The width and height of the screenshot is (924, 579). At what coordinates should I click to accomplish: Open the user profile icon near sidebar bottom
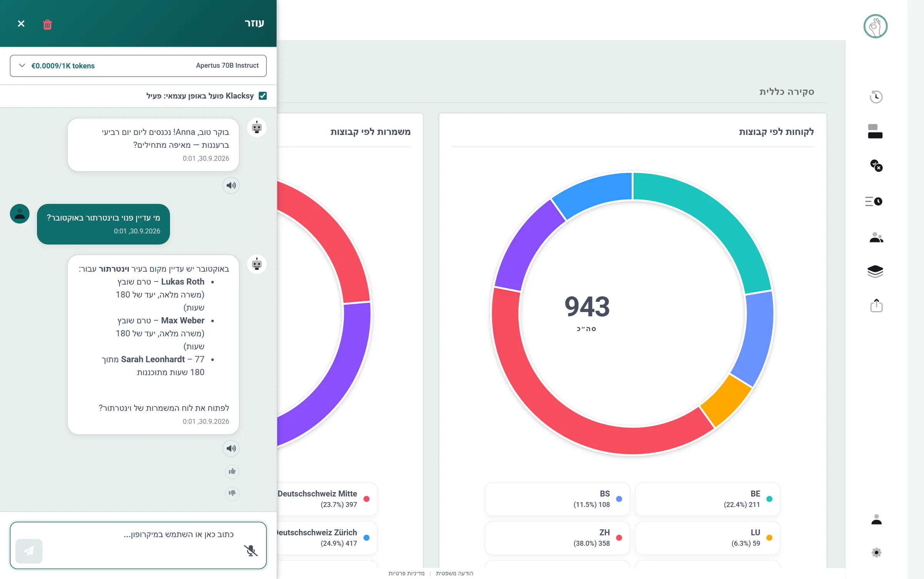[876, 519]
